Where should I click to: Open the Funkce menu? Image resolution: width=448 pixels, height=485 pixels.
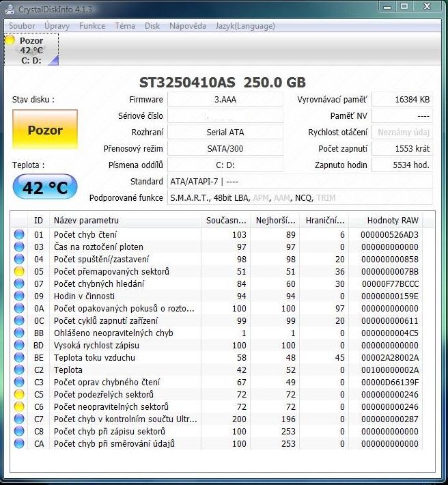pyautogui.click(x=92, y=26)
